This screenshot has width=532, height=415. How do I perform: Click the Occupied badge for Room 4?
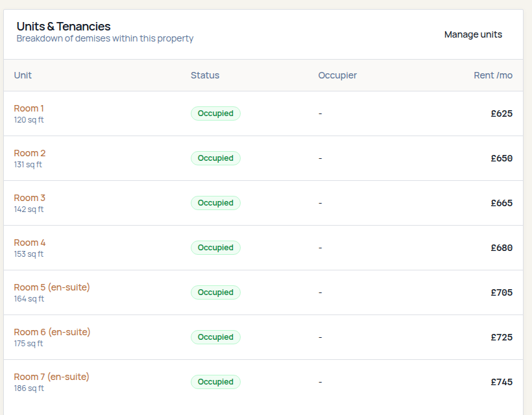pyautogui.click(x=215, y=248)
